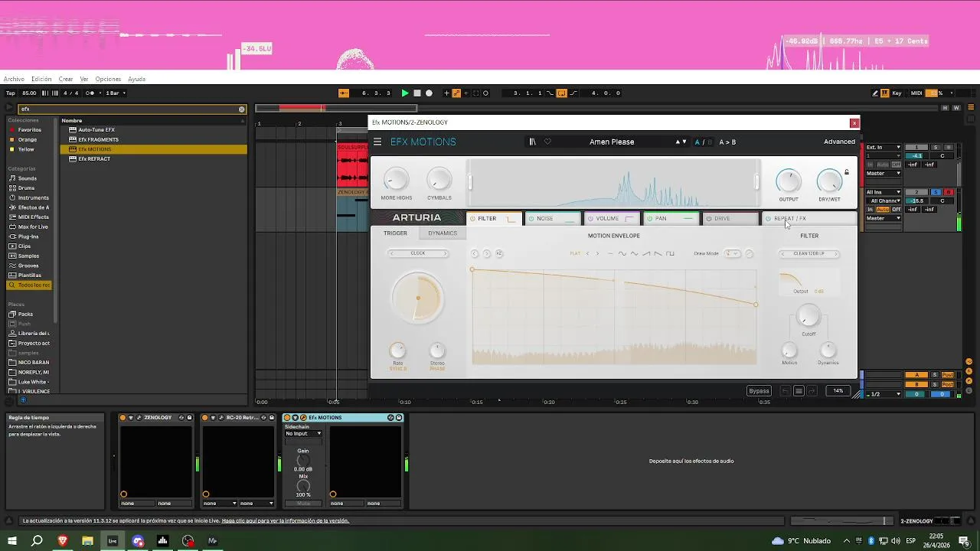The height and width of the screenshot is (551, 980).
Task: Click the Draw mode pencil icon in the transport
Action: 875,93
